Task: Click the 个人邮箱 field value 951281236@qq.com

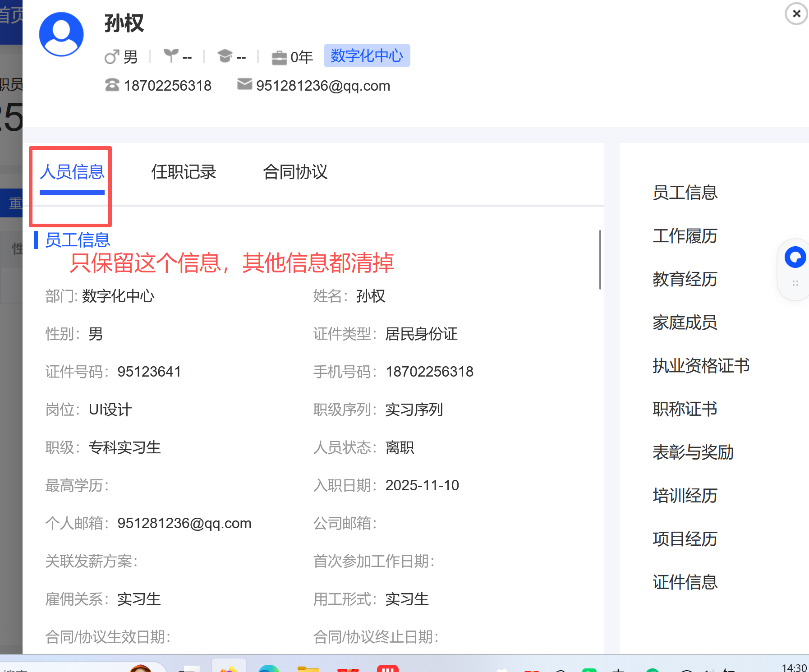Action: point(184,524)
